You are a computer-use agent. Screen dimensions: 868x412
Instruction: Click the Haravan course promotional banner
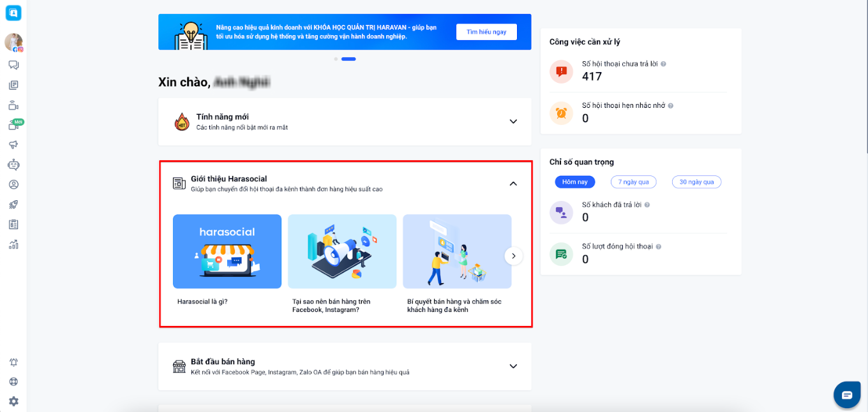345,32
